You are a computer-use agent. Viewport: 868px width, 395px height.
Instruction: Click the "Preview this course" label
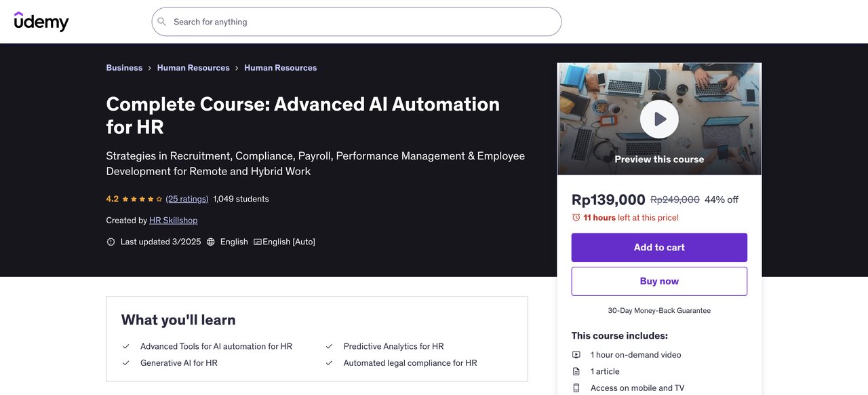click(659, 159)
